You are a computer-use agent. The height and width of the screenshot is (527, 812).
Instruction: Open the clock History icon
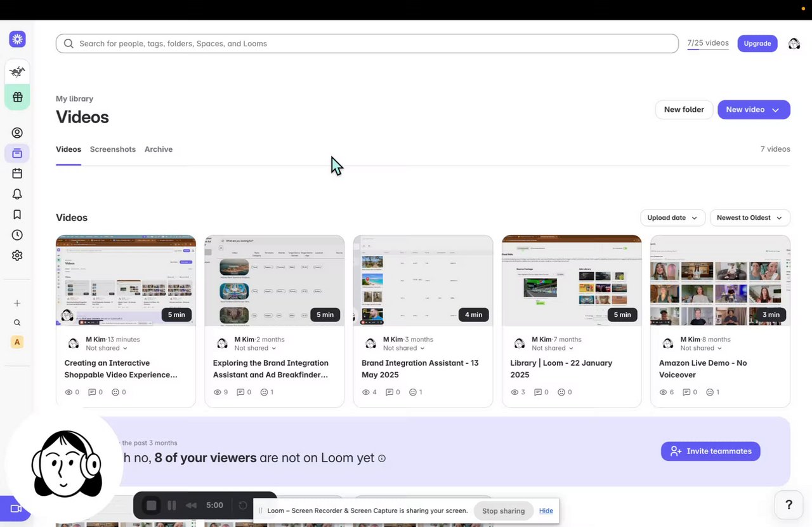pyautogui.click(x=17, y=235)
